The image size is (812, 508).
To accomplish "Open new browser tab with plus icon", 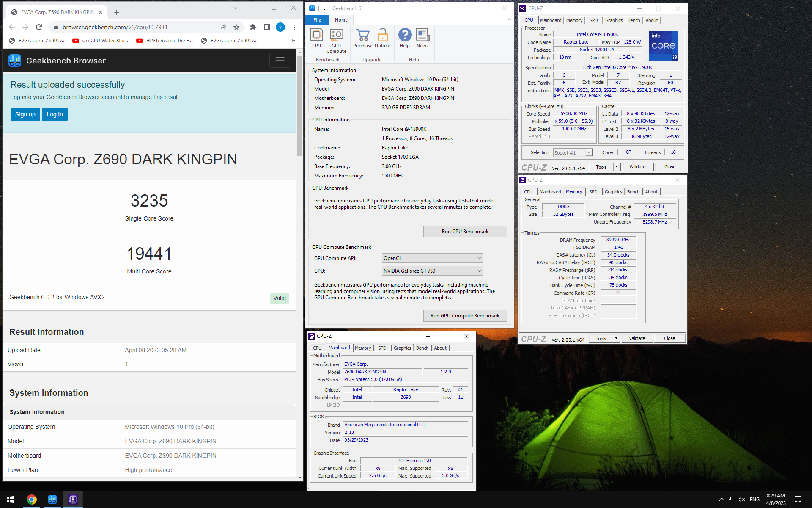I will click(117, 12).
